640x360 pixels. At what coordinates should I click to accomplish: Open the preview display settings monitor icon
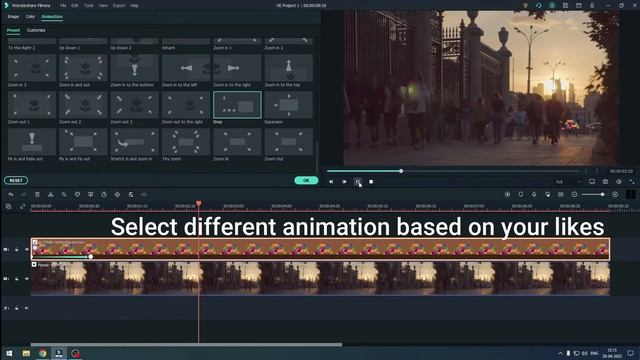coord(592,182)
